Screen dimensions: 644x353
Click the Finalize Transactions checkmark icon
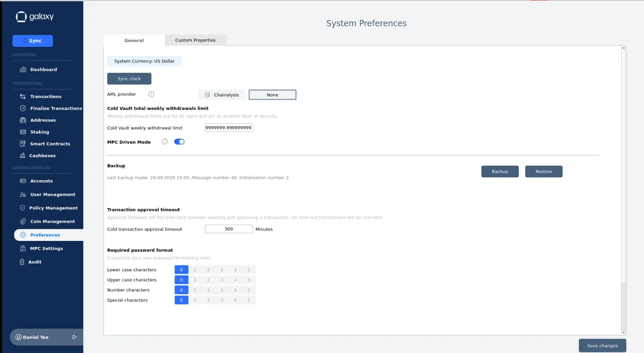tap(23, 108)
